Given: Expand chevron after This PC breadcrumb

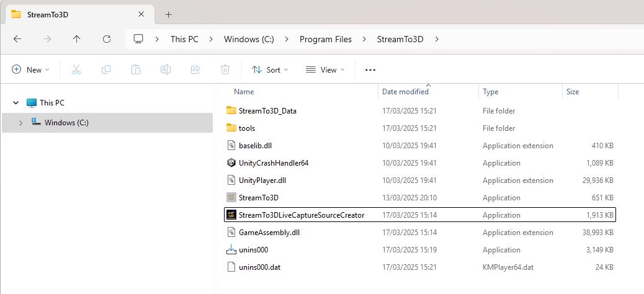Looking at the screenshot, I should tap(211, 39).
